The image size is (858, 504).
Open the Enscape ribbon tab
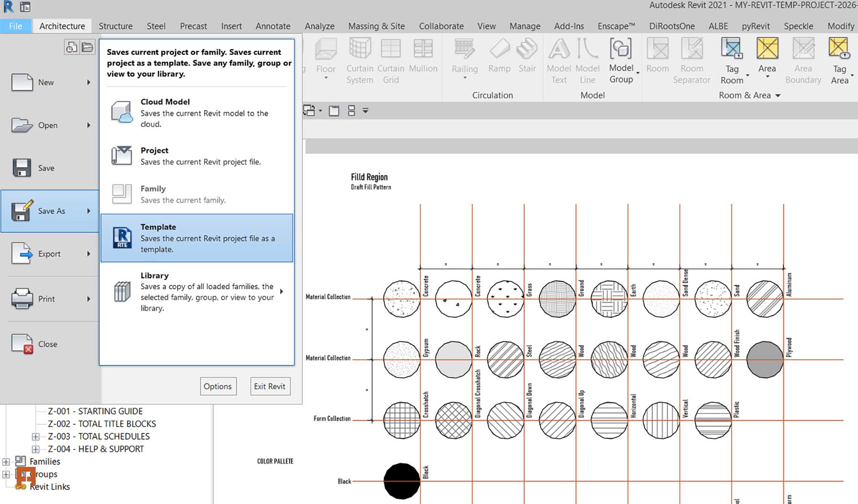pyautogui.click(x=616, y=26)
